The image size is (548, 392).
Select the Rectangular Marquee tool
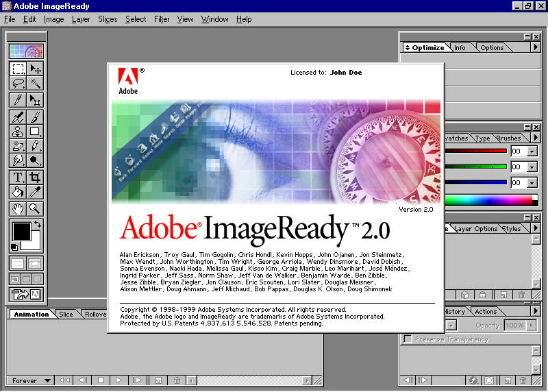[18, 69]
